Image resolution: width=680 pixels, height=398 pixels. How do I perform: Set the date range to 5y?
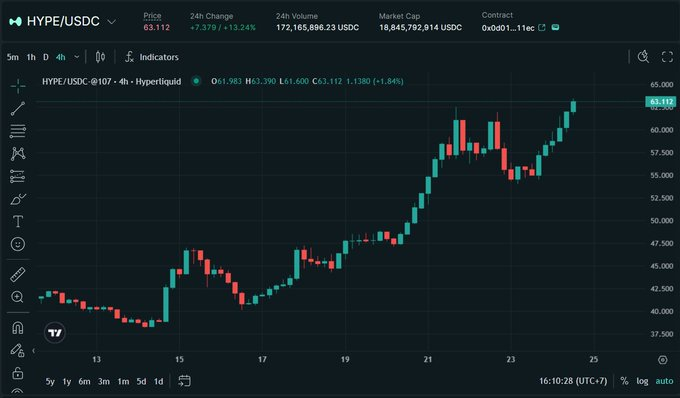pyautogui.click(x=50, y=382)
